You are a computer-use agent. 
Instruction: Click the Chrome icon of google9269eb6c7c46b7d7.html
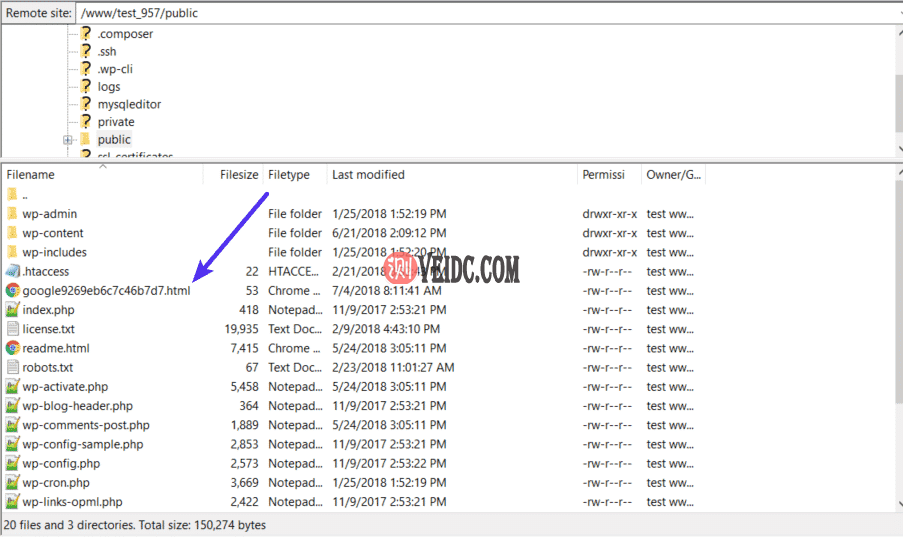click(12, 290)
